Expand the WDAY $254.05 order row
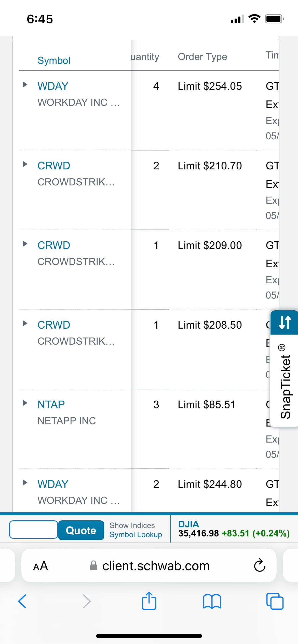298x644 pixels. pos(25,84)
